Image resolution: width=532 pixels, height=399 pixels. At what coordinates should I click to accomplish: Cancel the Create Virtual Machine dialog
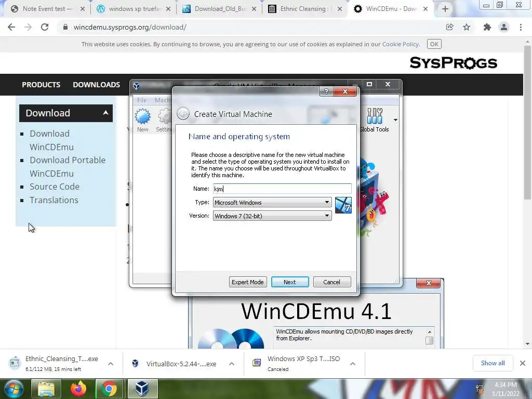pos(332,282)
